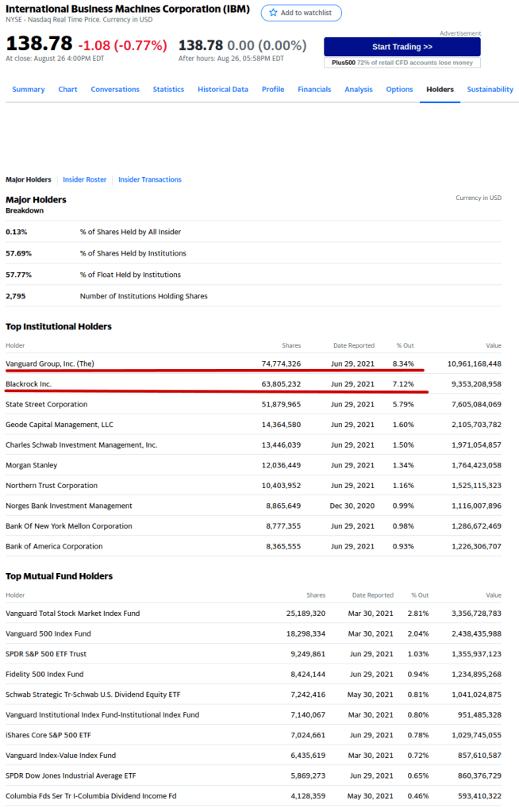Select the Options tab

coord(399,90)
